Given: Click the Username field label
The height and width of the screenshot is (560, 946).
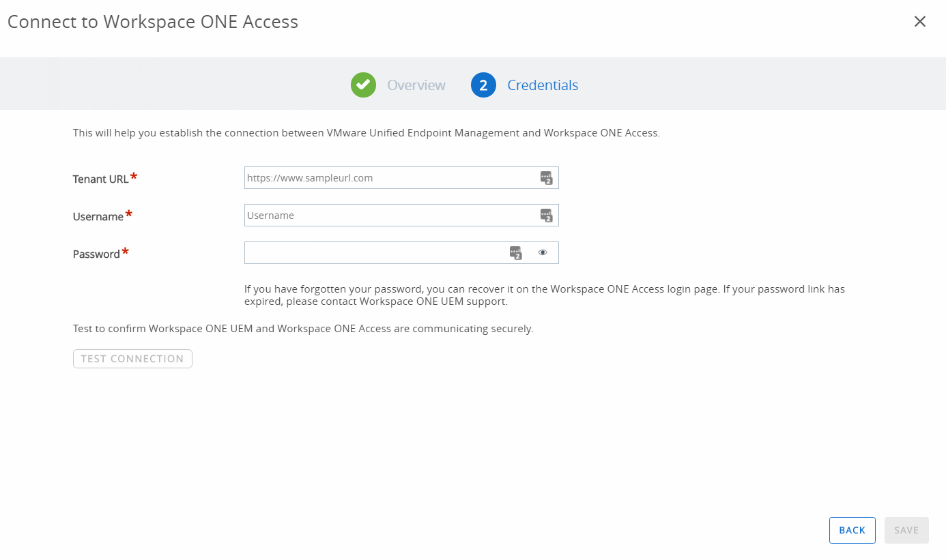Looking at the screenshot, I should click(98, 217).
